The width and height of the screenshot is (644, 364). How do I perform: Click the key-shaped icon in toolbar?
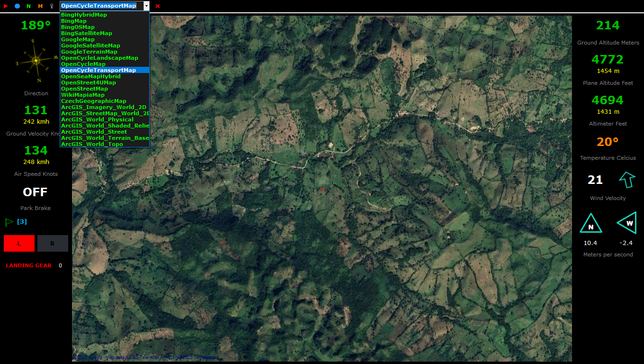pyautogui.click(x=52, y=6)
